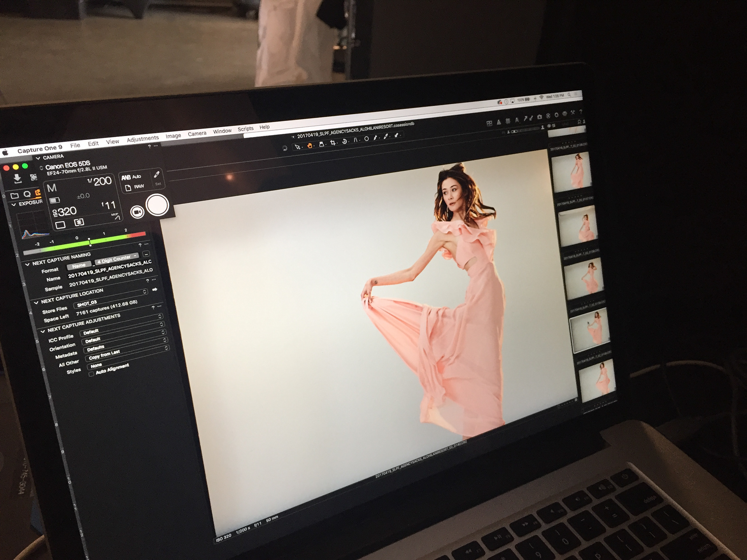Open the 4 Digit Counter token dropdown

click(x=117, y=259)
